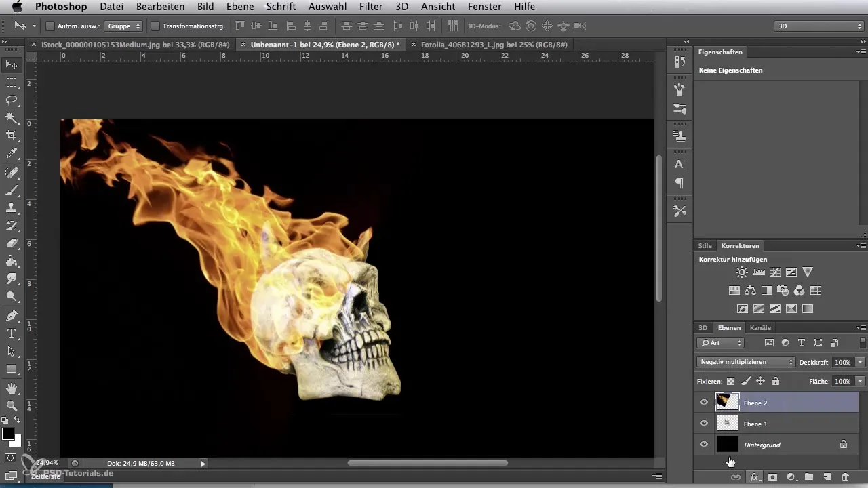Hide Ebene 1 layer visibility

[704, 423]
